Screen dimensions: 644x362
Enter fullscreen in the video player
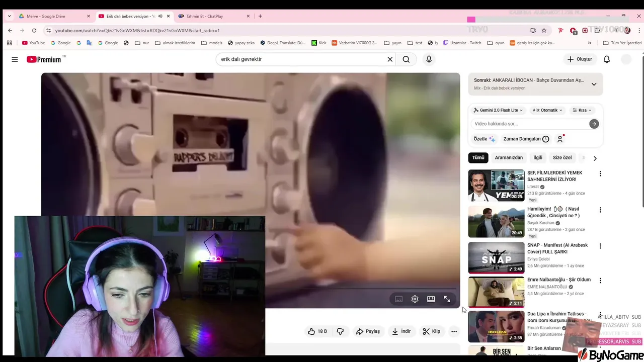pos(447,299)
